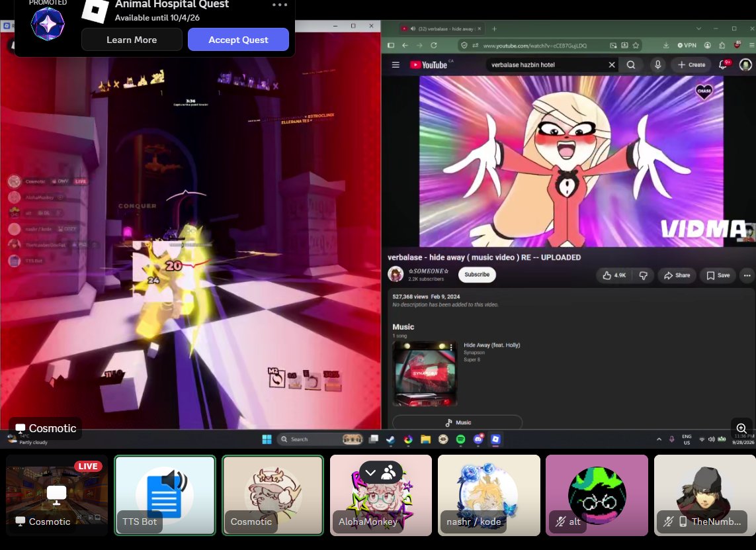Start YouTube voice search microphone
The height and width of the screenshot is (550, 756).
click(x=657, y=65)
